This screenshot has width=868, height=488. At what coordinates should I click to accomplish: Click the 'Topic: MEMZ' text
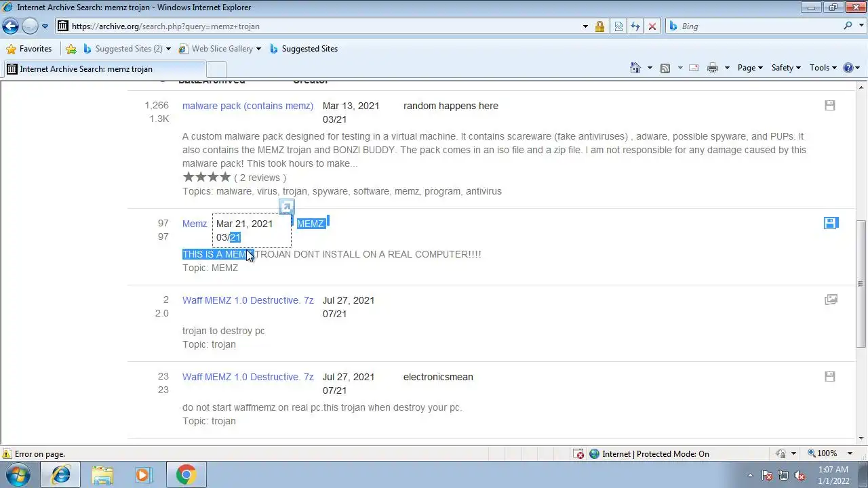210,268
